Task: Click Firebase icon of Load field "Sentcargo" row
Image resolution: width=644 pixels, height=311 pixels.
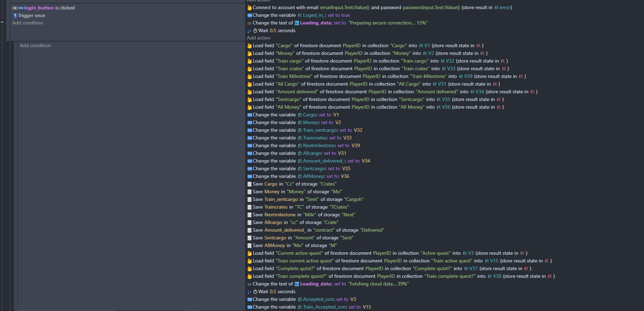Action: point(250,99)
